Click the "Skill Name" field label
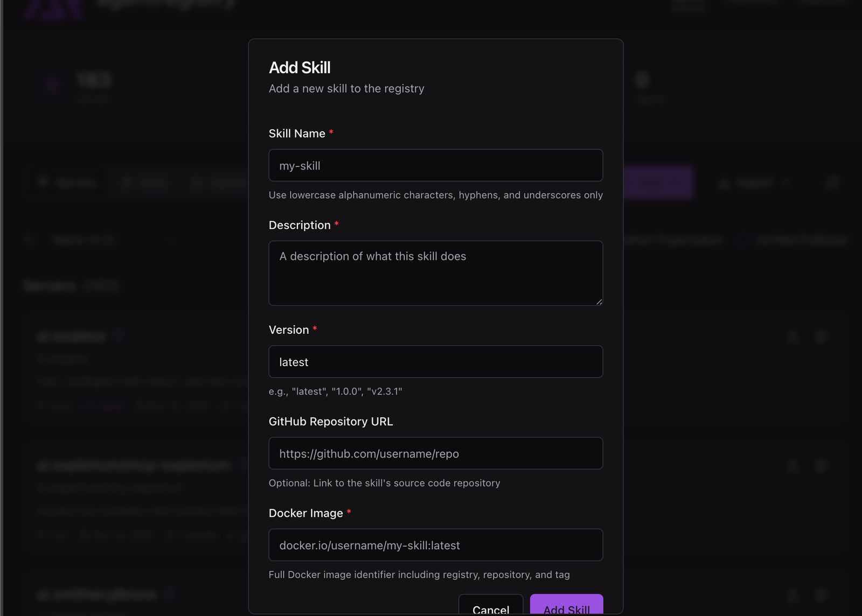 coord(297,134)
